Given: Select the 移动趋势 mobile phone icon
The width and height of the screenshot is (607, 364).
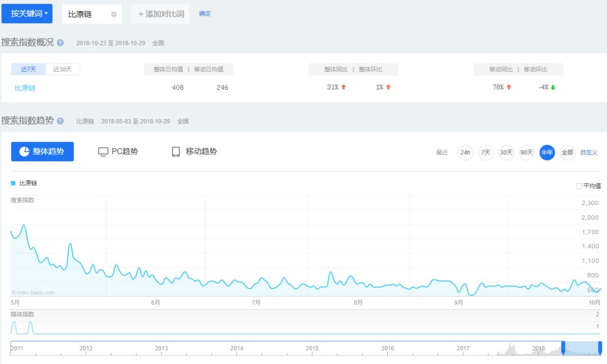Looking at the screenshot, I should click(176, 151).
